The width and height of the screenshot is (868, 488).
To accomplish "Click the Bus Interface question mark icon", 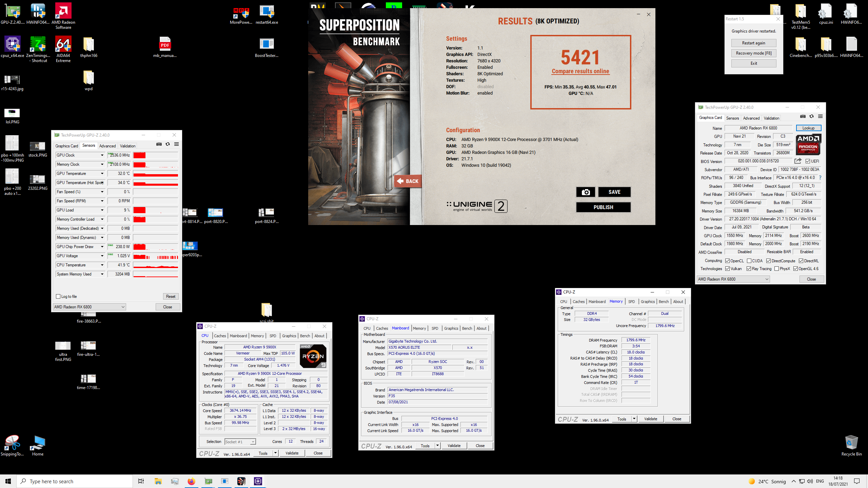I will (820, 178).
